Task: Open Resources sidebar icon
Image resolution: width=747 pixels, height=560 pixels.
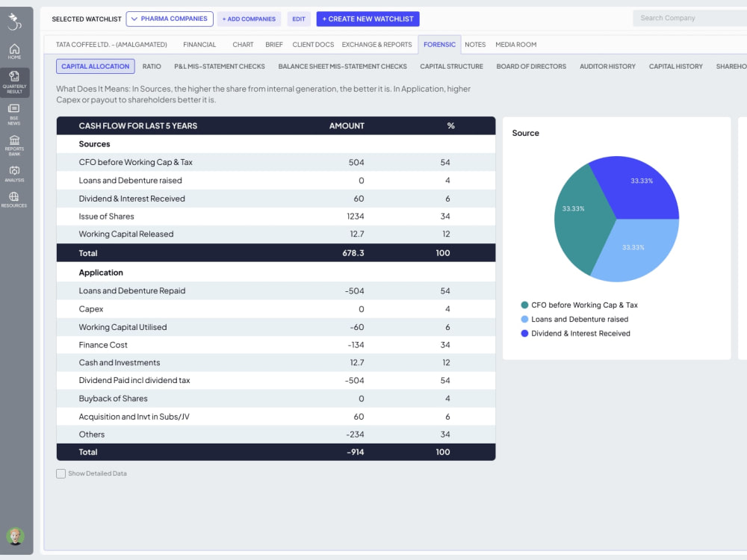Action: 14,199
